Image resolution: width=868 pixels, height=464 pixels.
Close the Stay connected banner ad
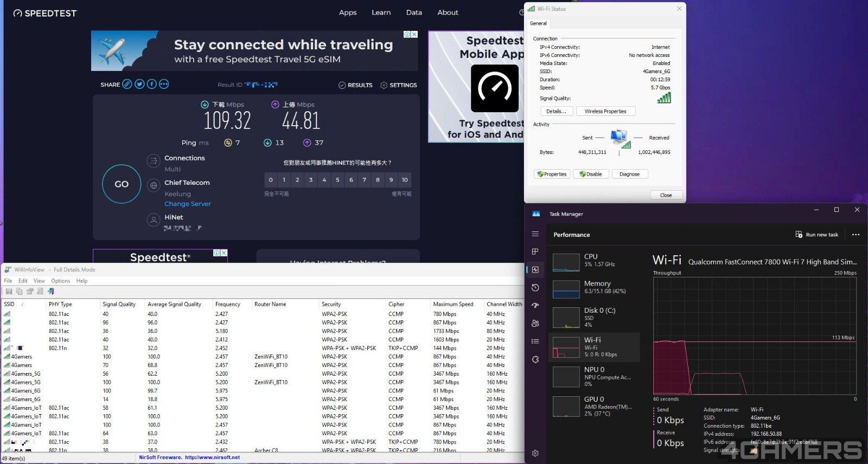[x=414, y=34]
